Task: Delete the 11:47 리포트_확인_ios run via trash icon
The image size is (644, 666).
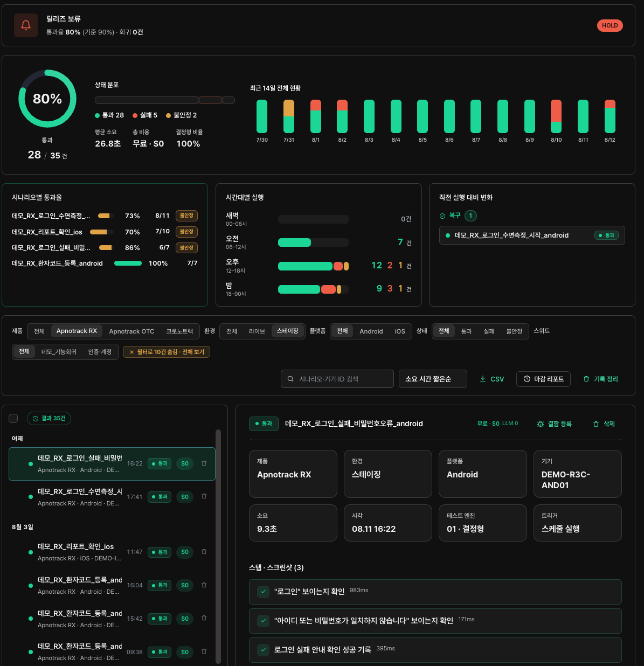Action: point(204,551)
